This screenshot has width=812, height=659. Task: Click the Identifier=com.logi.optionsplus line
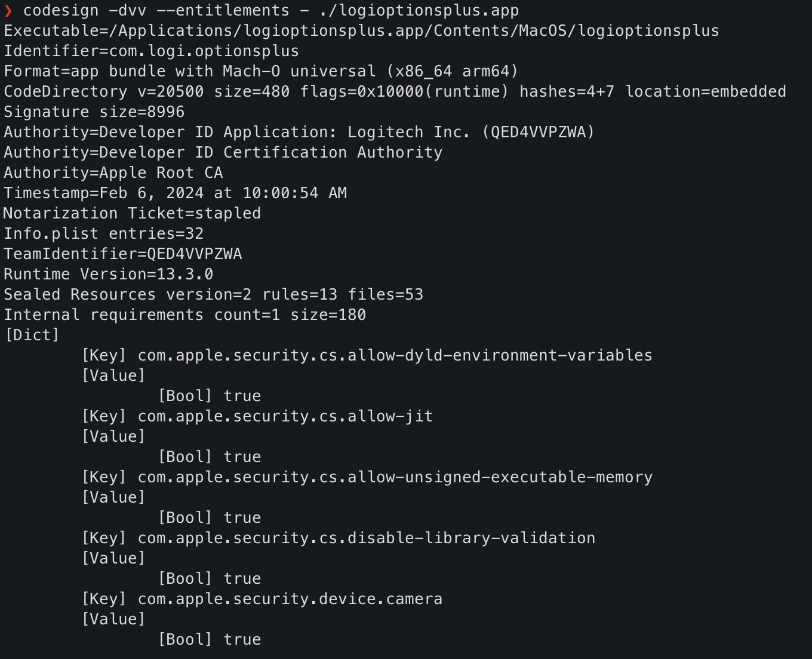click(x=151, y=51)
